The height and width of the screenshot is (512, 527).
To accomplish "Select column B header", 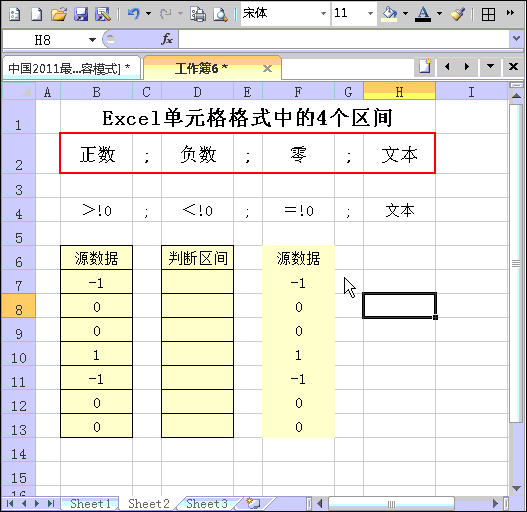I will click(96, 92).
